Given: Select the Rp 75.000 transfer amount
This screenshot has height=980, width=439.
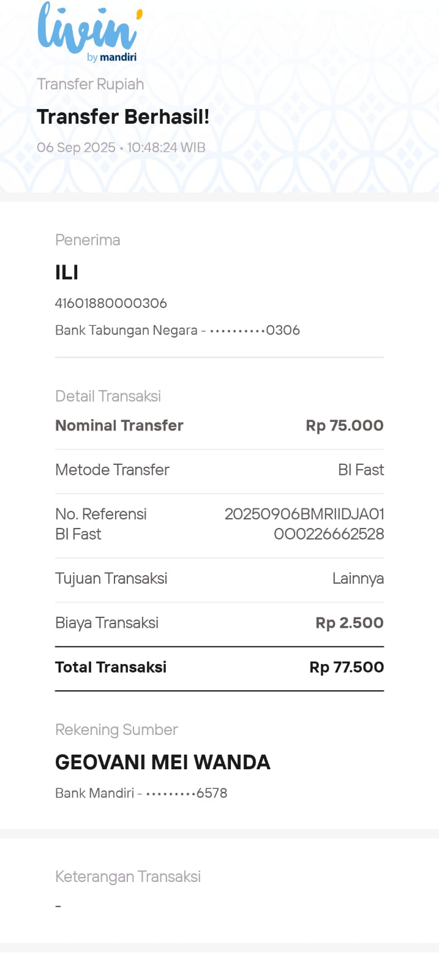Looking at the screenshot, I should click(344, 426).
